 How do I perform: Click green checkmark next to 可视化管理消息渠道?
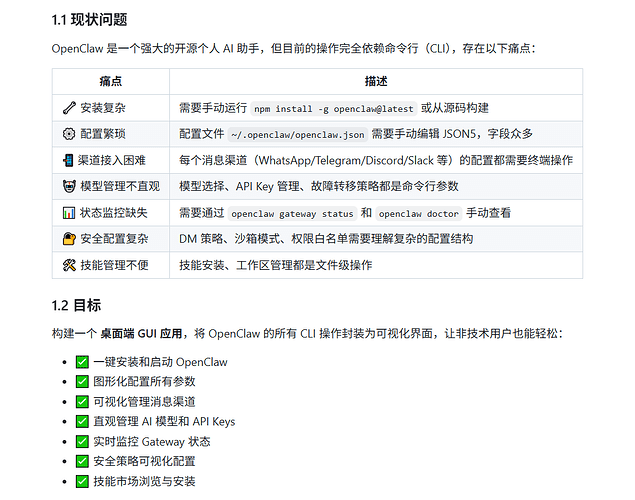pyautogui.click(x=82, y=402)
